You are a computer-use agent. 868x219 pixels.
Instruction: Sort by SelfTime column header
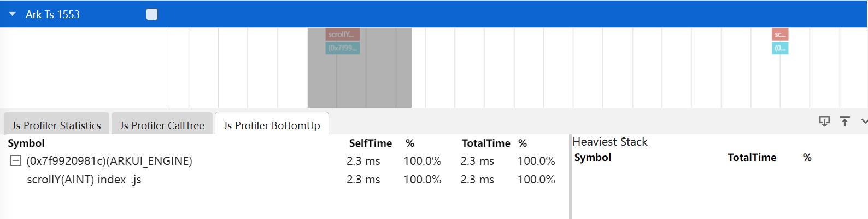tap(370, 143)
